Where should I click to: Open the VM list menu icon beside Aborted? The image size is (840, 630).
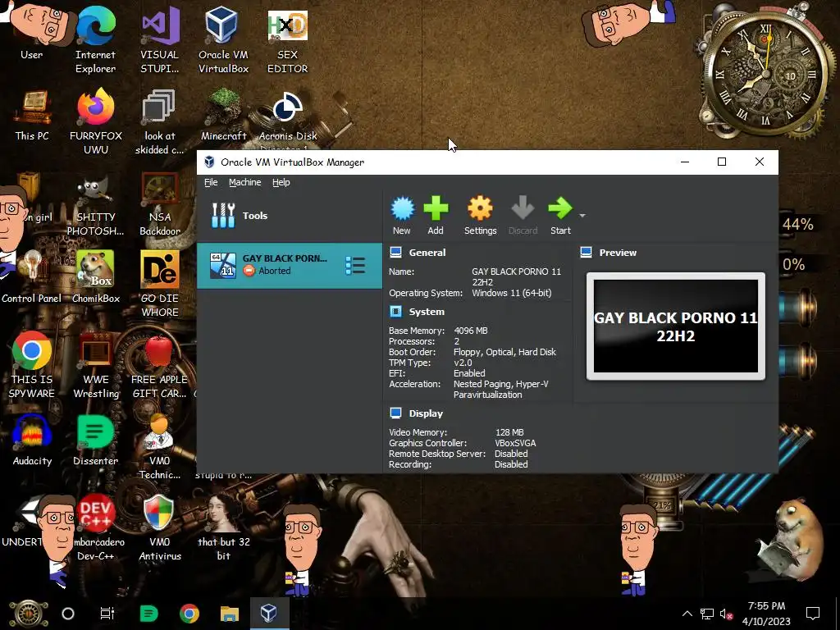[x=355, y=265]
